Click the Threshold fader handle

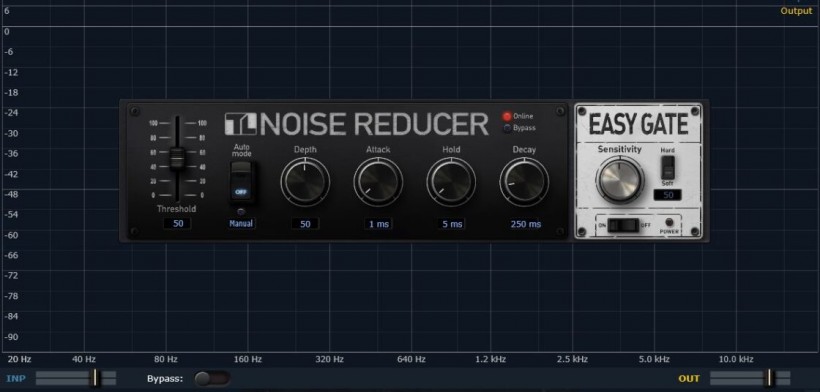(x=177, y=158)
